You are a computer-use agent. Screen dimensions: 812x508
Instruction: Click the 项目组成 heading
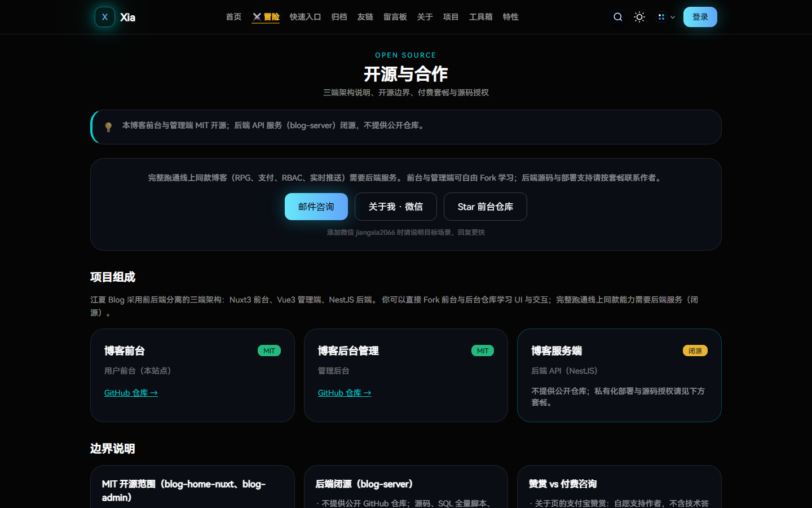[x=113, y=277]
